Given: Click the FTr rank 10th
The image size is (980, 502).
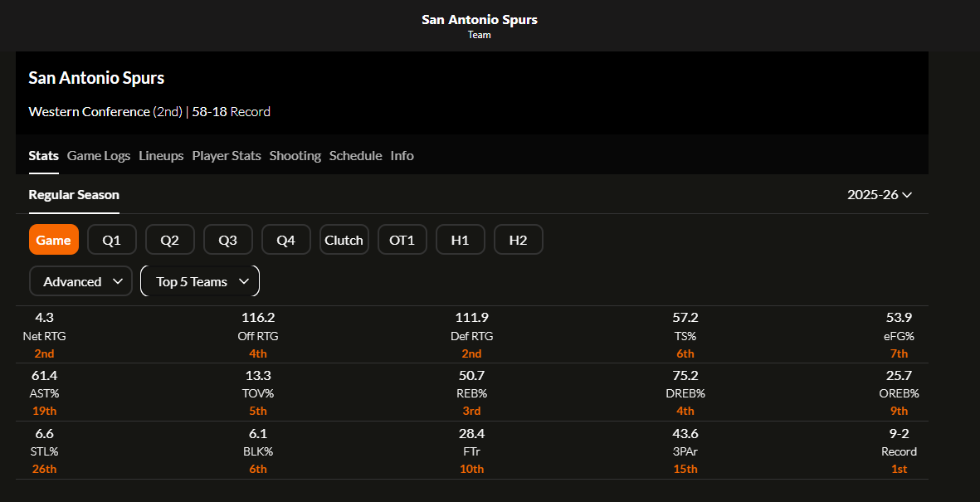Looking at the screenshot, I should [x=472, y=469].
